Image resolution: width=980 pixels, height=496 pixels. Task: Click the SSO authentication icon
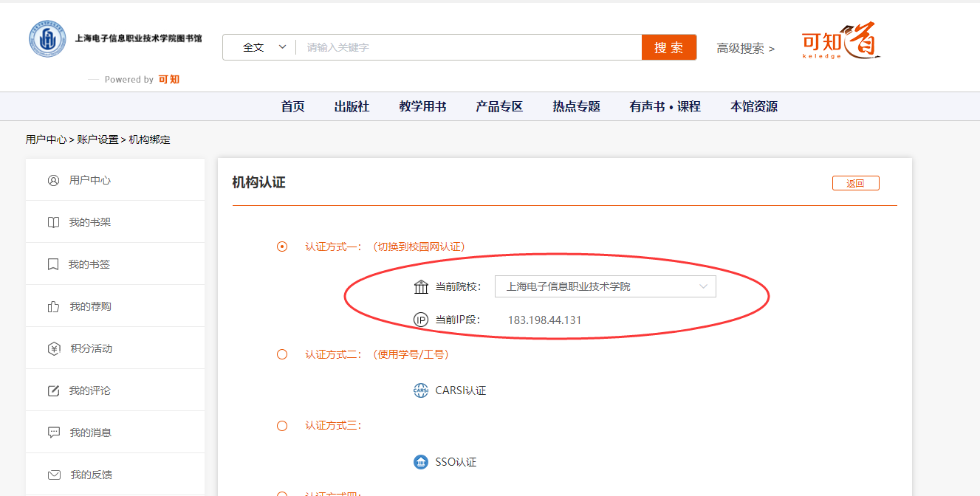tap(421, 462)
